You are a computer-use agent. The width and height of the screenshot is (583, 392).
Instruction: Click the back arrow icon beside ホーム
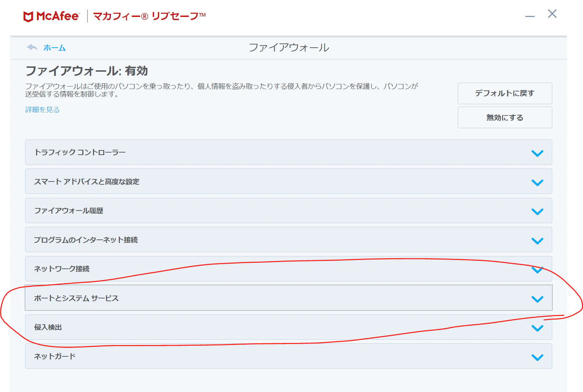(x=32, y=47)
